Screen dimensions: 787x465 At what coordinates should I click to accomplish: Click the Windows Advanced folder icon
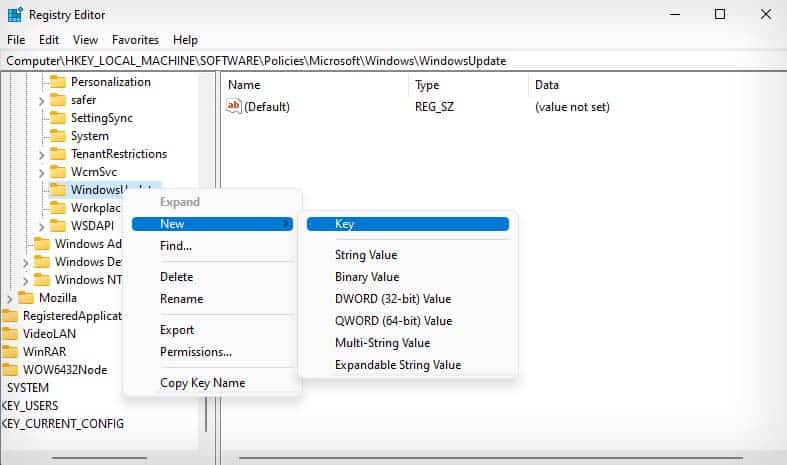pyautogui.click(x=42, y=244)
